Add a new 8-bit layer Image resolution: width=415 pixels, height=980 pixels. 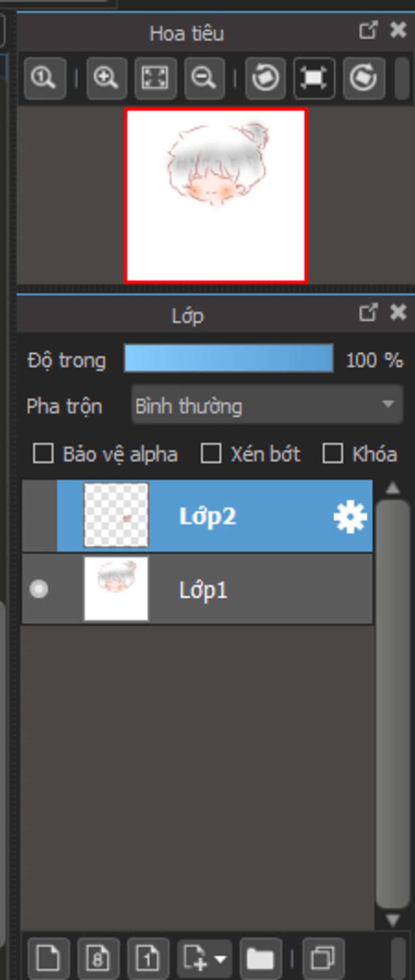tap(98, 959)
